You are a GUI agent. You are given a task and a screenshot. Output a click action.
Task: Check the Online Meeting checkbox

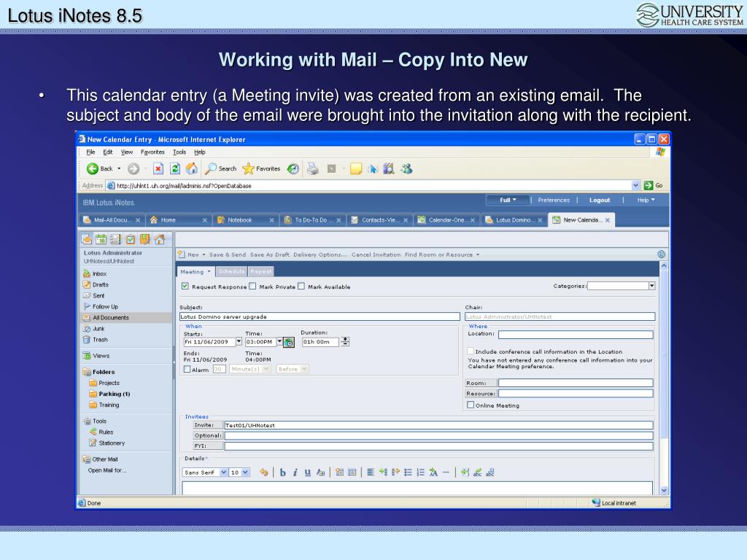(x=471, y=405)
